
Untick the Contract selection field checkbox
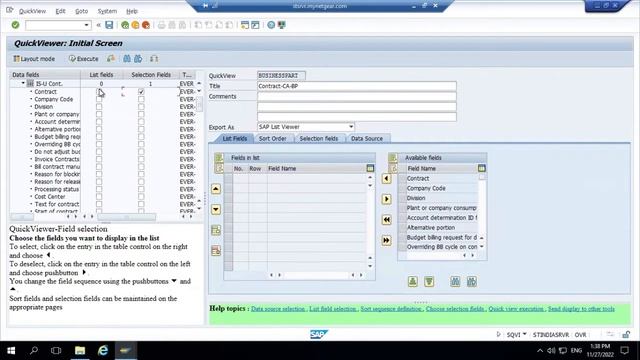141,92
